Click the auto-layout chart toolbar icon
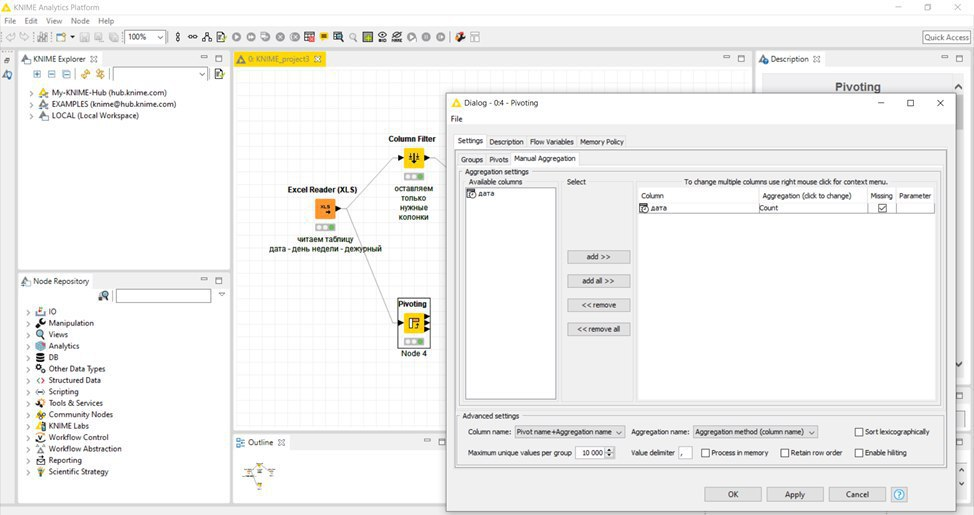Viewport: 974px width, 515px height. click(x=42, y=37)
